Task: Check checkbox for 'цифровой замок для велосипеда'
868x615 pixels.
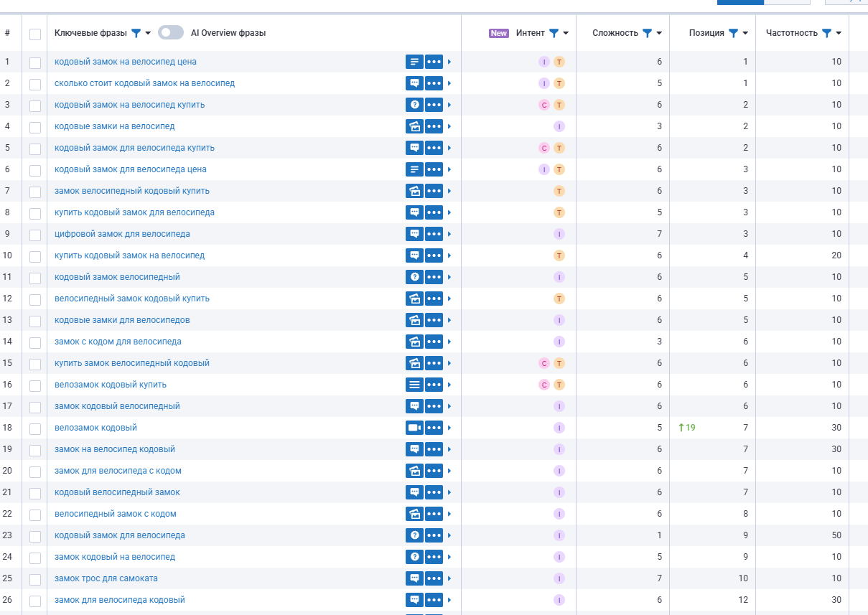Action: point(35,235)
